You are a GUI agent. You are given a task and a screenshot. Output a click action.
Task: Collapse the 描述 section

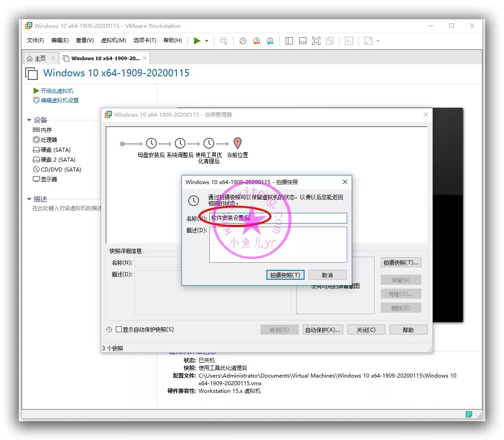(30, 199)
